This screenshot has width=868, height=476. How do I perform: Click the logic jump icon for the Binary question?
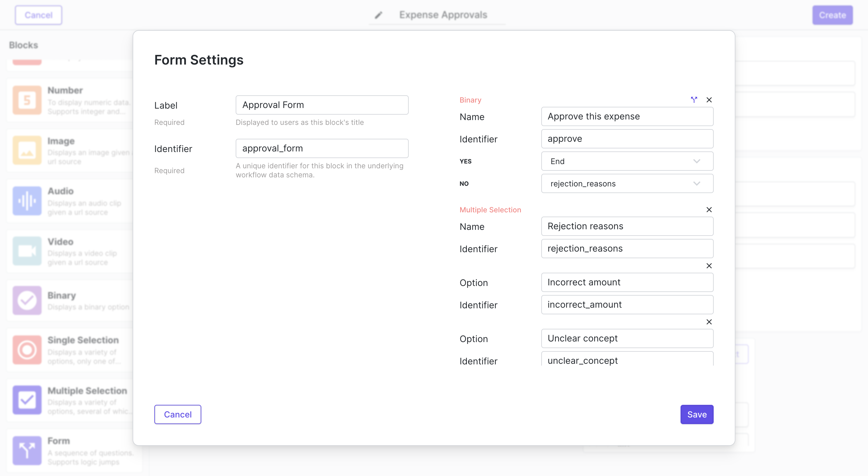[x=694, y=100]
